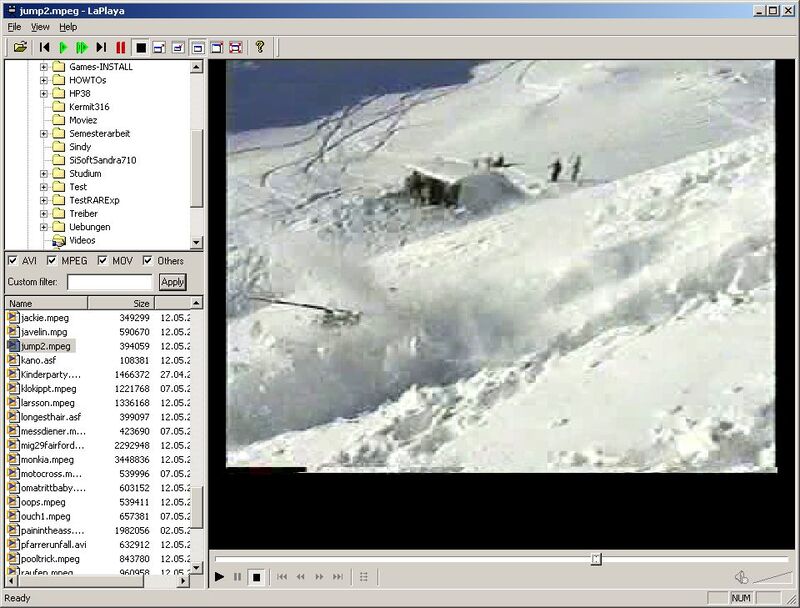Toggle the MOV filter checkbox
Screen dimensions: 800x608
pyautogui.click(x=103, y=261)
